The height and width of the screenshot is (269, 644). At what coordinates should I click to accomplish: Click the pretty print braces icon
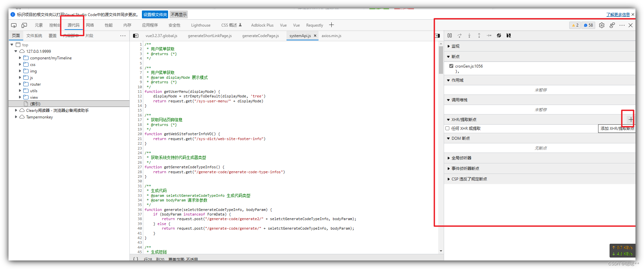coord(136,259)
